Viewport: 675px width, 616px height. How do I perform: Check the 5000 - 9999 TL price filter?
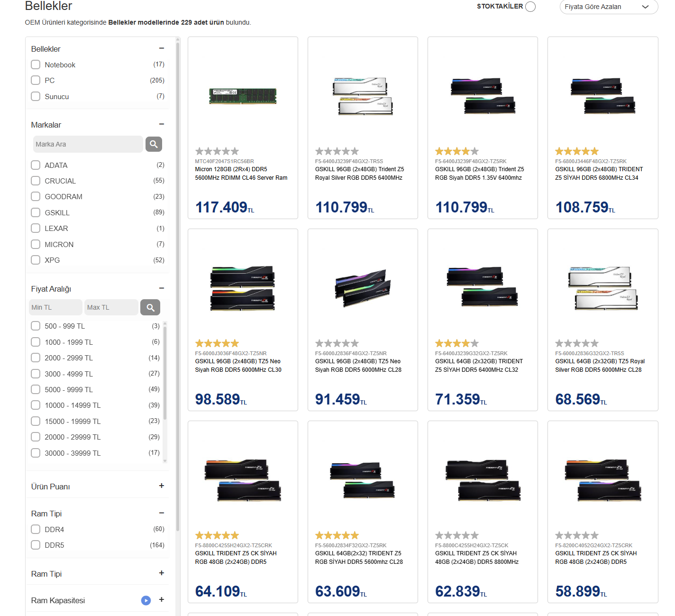point(36,389)
